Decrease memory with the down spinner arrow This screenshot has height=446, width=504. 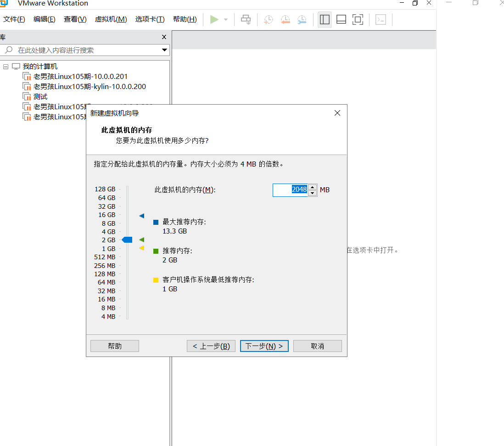click(x=313, y=193)
